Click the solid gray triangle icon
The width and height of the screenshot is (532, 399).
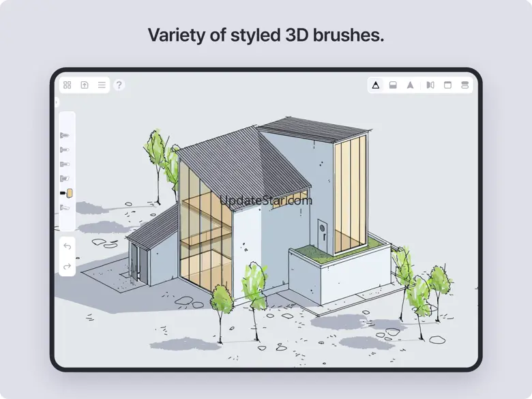point(410,85)
